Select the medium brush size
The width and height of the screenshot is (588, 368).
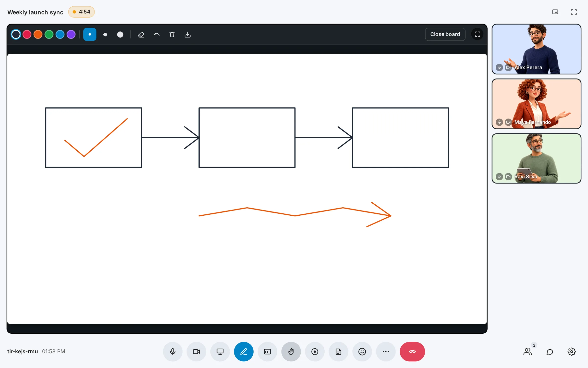click(x=105, y=35)
